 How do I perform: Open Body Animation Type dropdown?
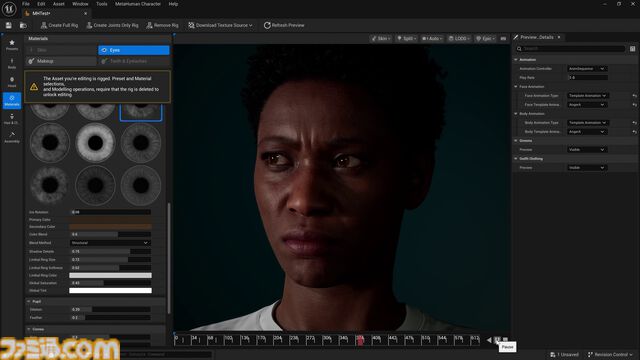587,122
